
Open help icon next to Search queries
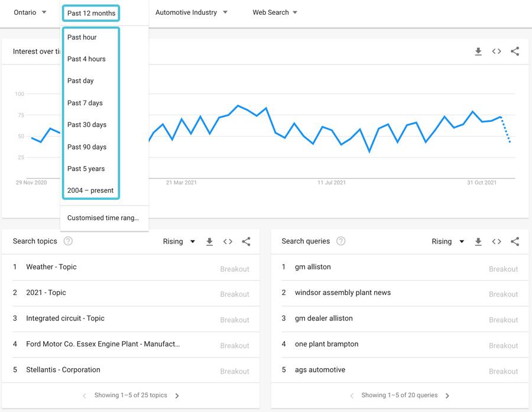tap(340, 241)
